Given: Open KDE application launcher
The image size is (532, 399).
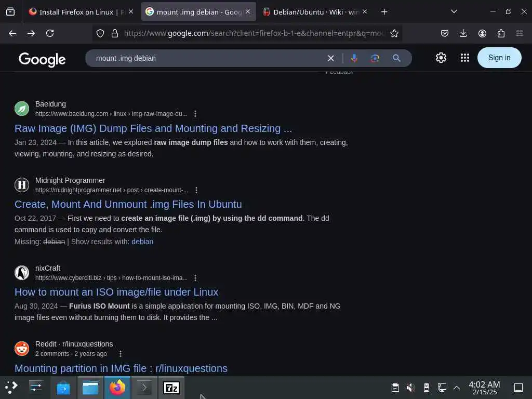Looking at the screenshot, I should [x=11, y=388].
